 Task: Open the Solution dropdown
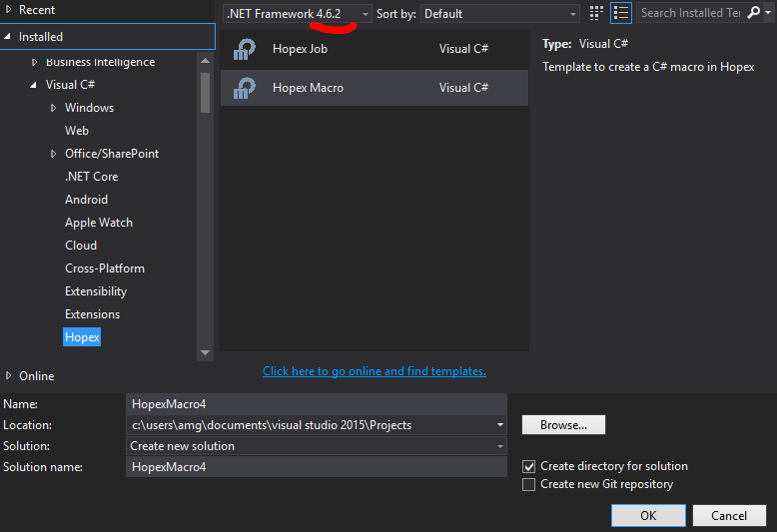point(499,446)
